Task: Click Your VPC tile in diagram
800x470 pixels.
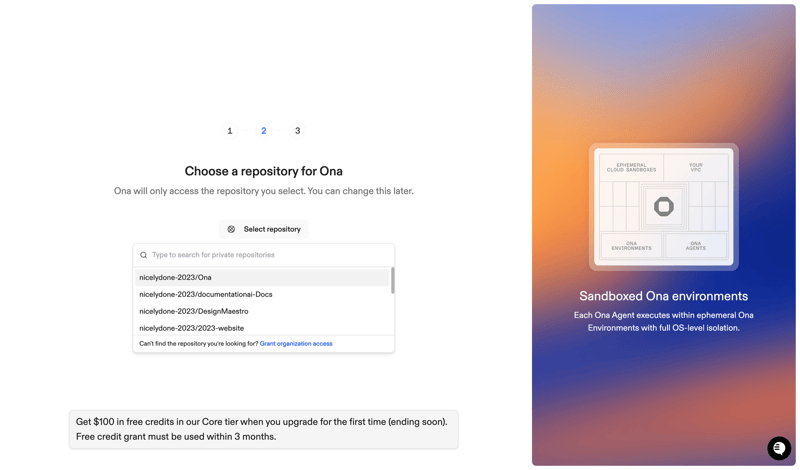Action: pos(696,167)
